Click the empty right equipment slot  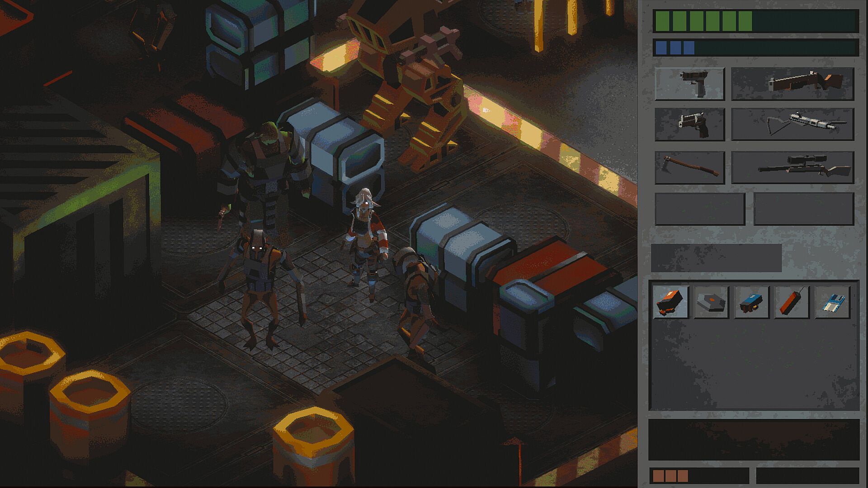(x=803, y=209)
